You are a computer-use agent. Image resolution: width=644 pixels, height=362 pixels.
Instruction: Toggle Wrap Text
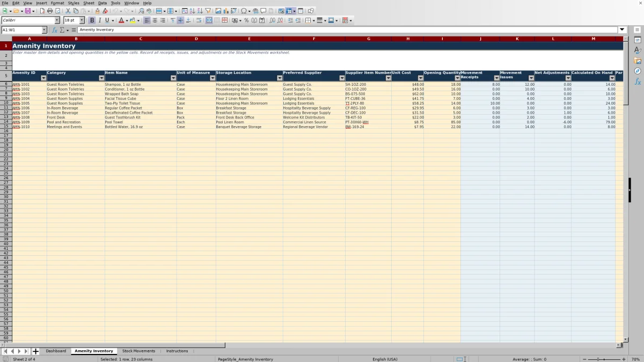(x=199, y=20)
